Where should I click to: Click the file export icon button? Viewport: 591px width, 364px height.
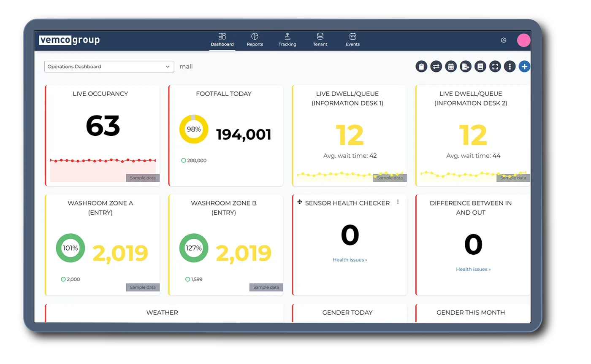(x=466, y=66)
